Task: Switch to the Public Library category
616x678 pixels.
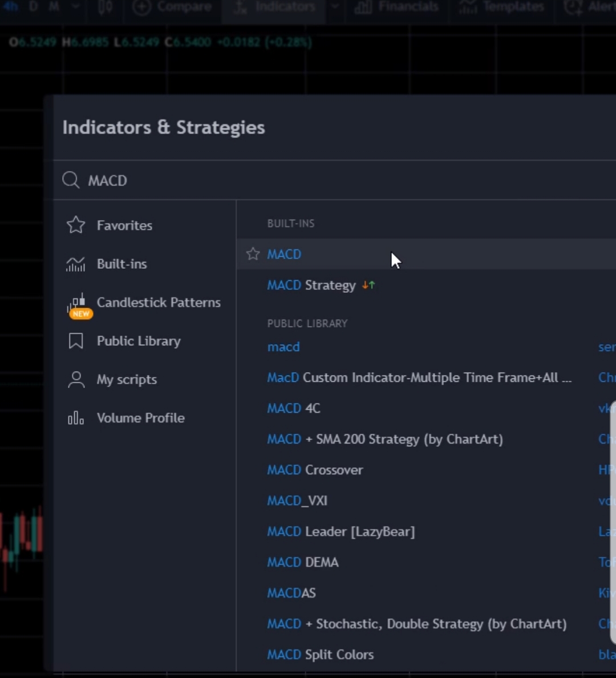Action: [124, 341]
